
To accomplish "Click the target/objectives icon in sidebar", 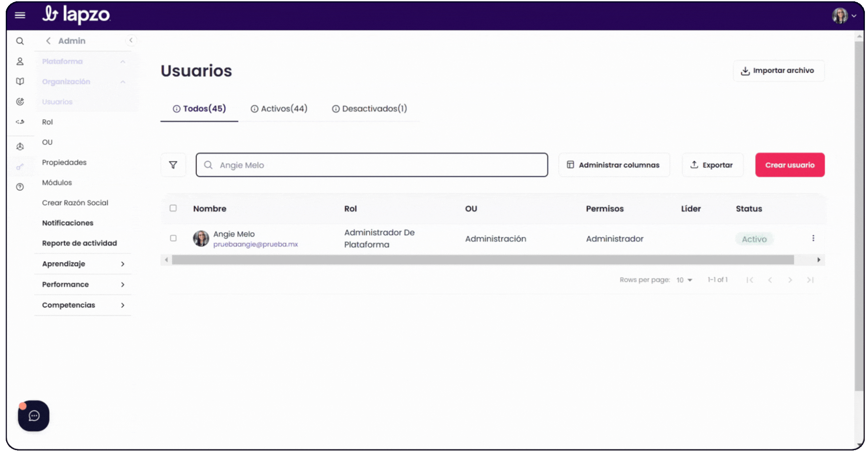I will tap(20, 102).
